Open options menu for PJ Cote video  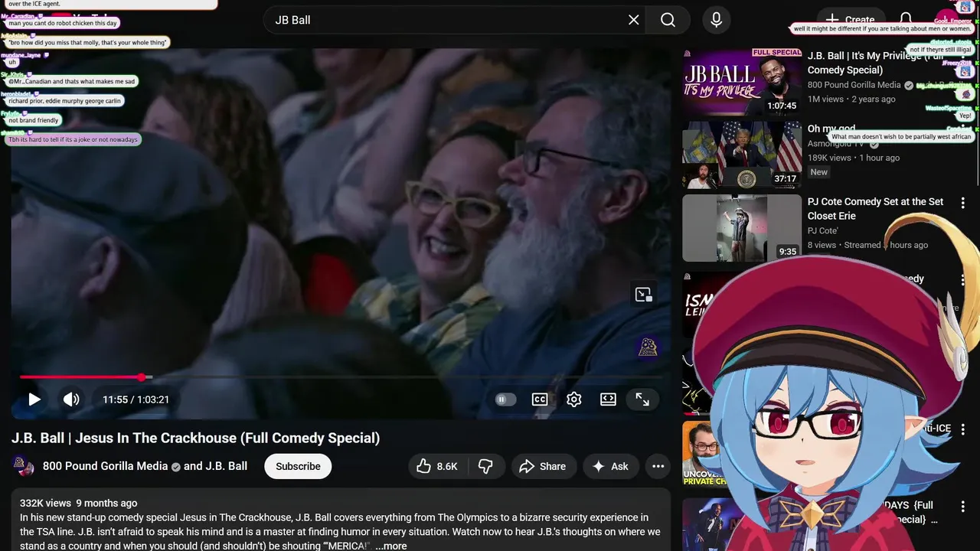click(962, 203)
